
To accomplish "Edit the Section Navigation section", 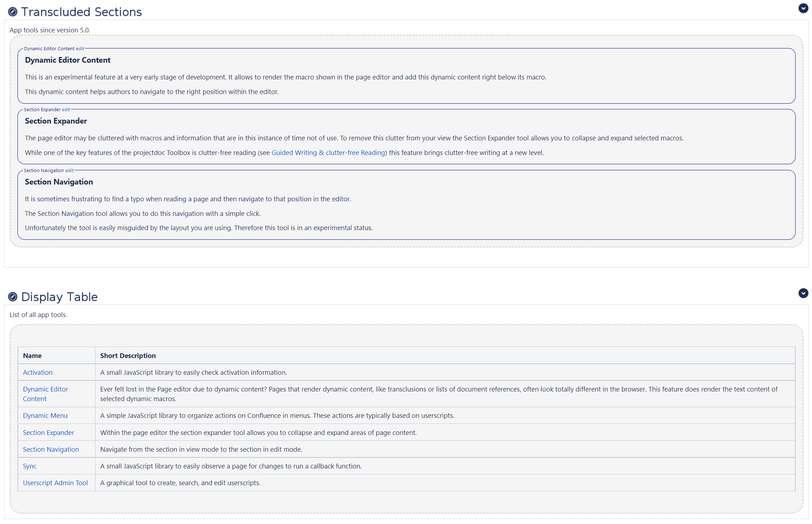I will click(x=69, y=171).
